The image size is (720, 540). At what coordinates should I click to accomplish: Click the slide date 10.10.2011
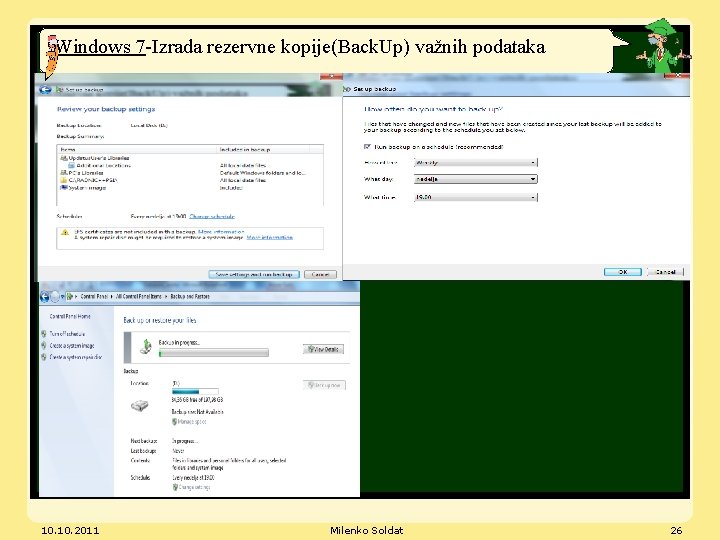(x=70, y=530)
